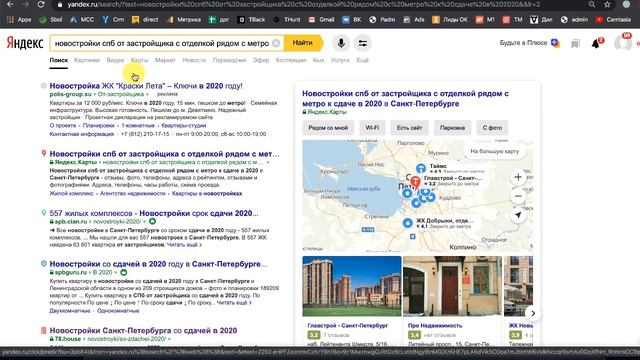
Task: Start voice search with microphone icon
Action: click(341, 43)
